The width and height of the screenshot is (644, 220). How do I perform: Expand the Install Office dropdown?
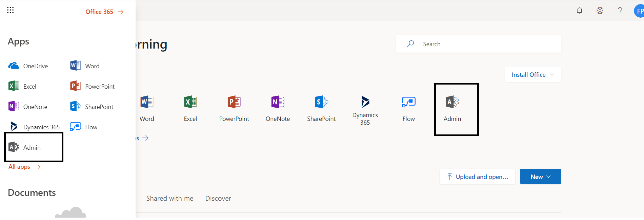click(532, 74)
